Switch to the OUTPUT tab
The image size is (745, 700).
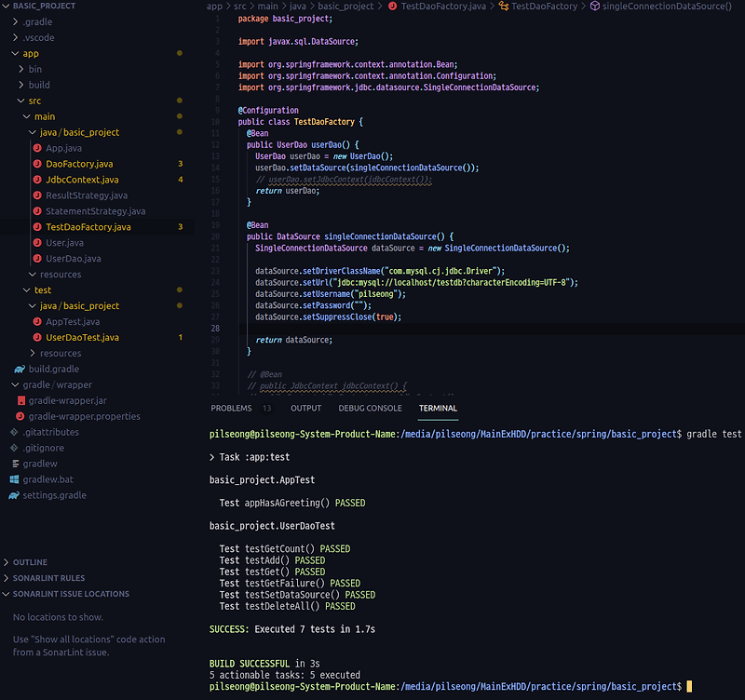305,408
